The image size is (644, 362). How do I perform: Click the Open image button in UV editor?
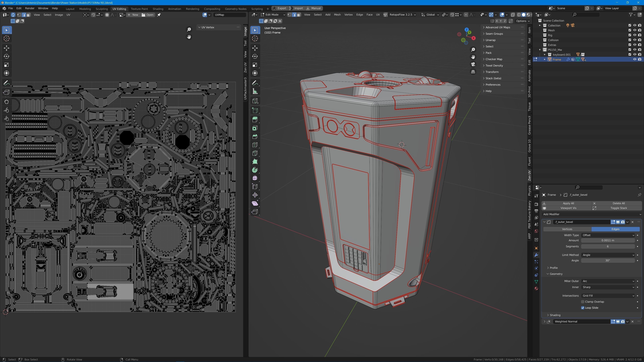pos(148,15)
